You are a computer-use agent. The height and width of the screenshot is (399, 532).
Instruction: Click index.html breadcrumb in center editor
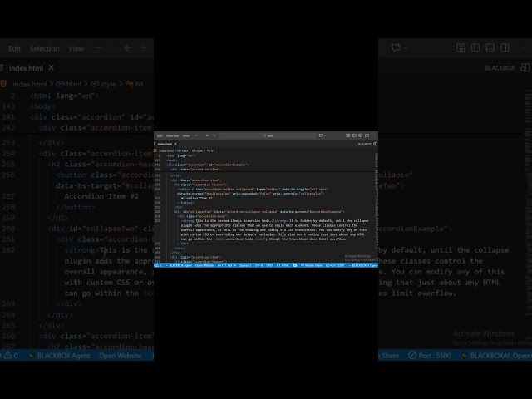pos(166,151)
